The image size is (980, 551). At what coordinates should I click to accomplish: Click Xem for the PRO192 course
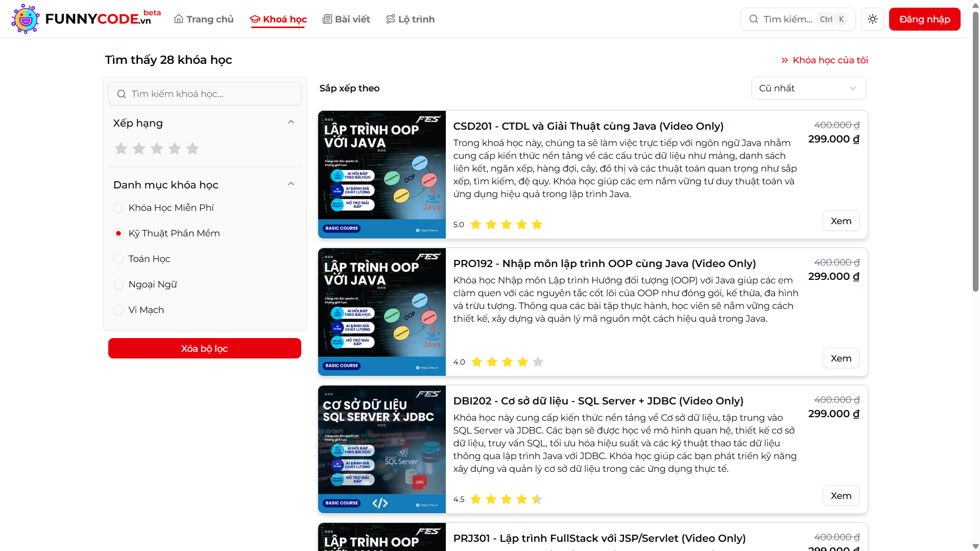click(x=841, y=358)
